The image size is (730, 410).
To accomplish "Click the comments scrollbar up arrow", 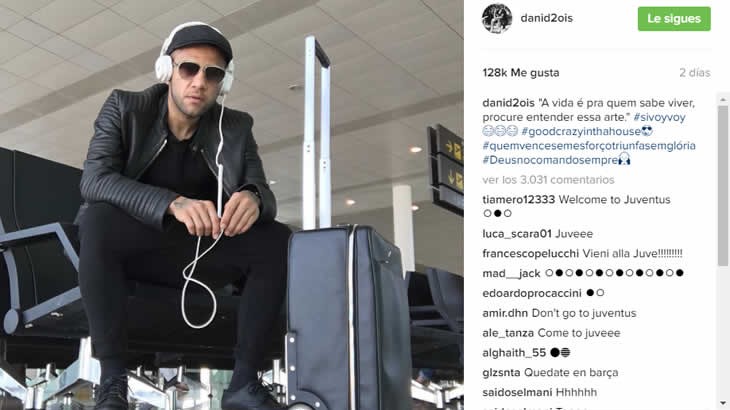I will pyautogui.click(x=723, y=100).
